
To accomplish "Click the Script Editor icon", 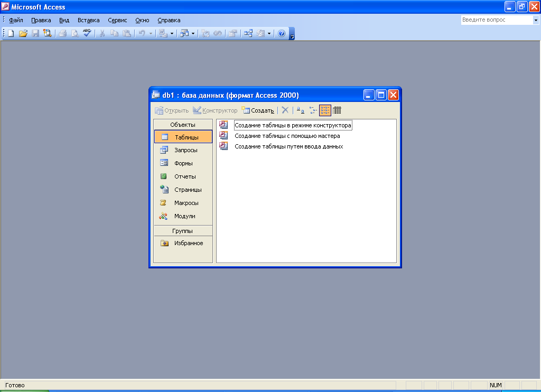I will [x=218, y=33].
